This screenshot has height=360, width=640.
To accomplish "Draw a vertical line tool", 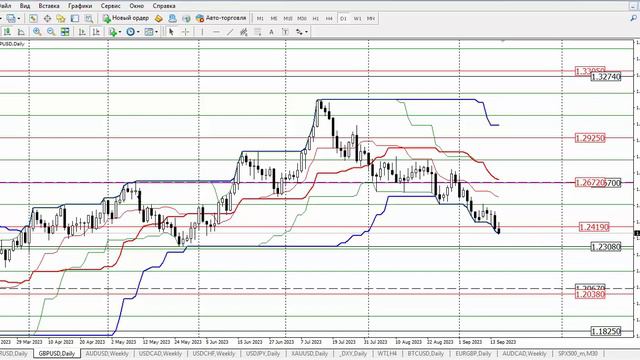I will click(x=202, y=32).
